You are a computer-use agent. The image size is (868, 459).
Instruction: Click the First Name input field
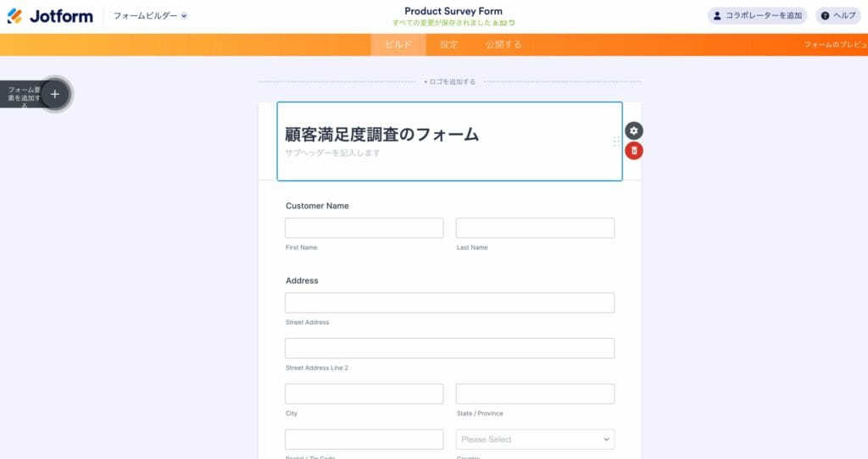364,228
